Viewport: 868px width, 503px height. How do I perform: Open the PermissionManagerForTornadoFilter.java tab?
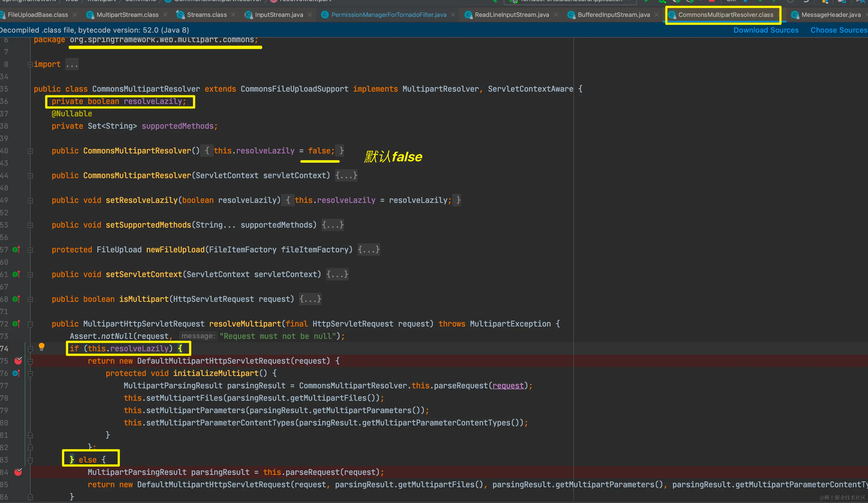389,15
